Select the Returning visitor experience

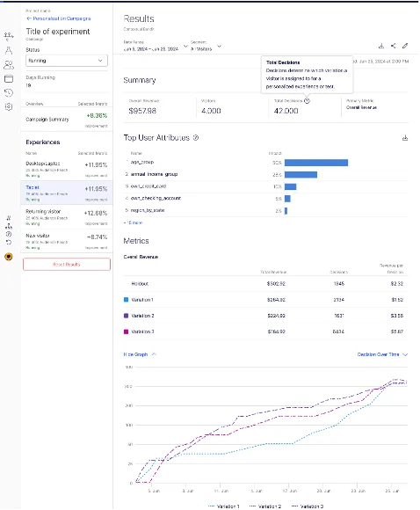pyautogui.click(x=67, y=217)
